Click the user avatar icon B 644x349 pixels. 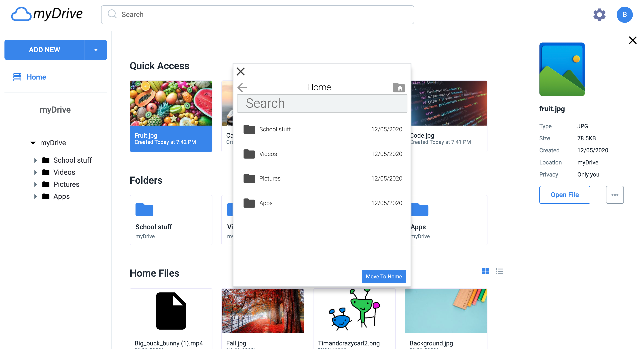click(x=624, y=14)
